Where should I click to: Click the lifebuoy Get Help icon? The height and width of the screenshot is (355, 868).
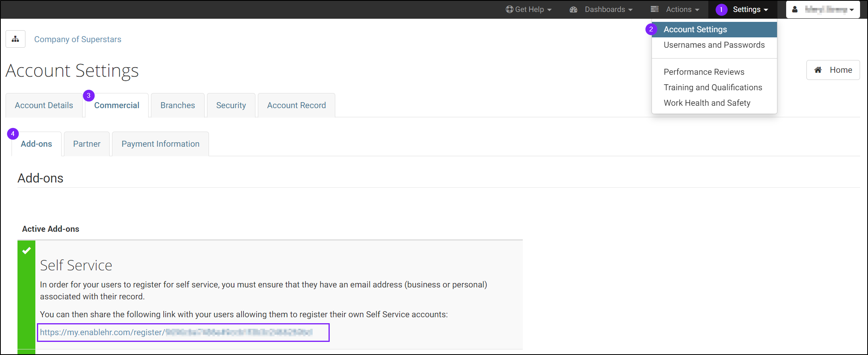[509, 10]
